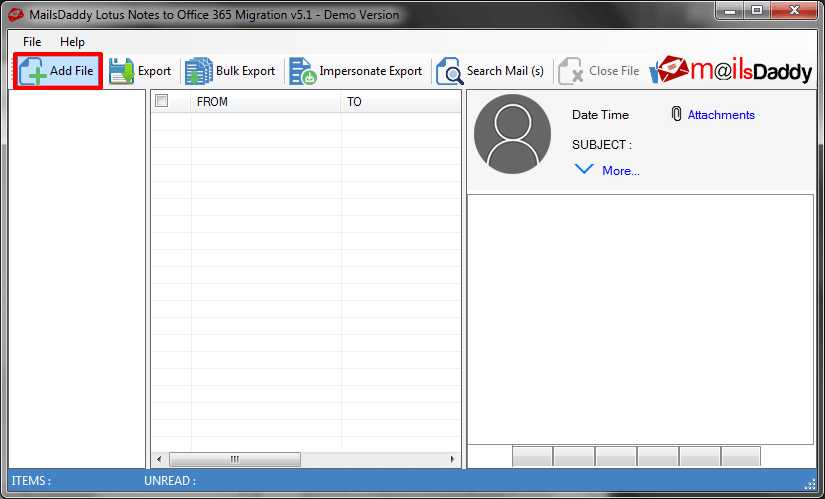
Task: Click the More... link
Action: point(621,171)
